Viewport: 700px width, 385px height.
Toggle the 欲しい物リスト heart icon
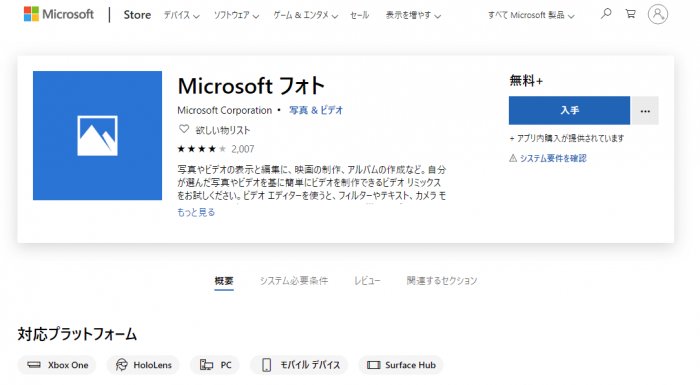point(183,129)
